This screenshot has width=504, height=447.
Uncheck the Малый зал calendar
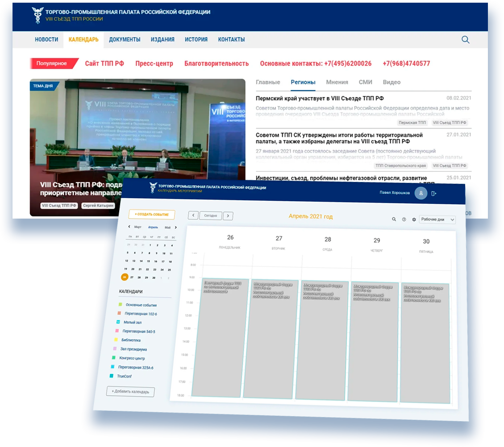pyautogui.click(x=118, y=322)
